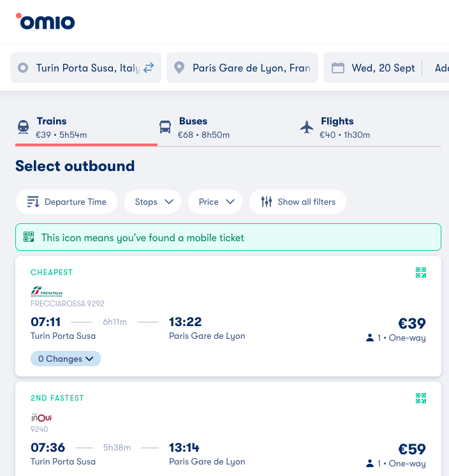Click the Omio logo

pyautogui.click(x=45, y=22)
